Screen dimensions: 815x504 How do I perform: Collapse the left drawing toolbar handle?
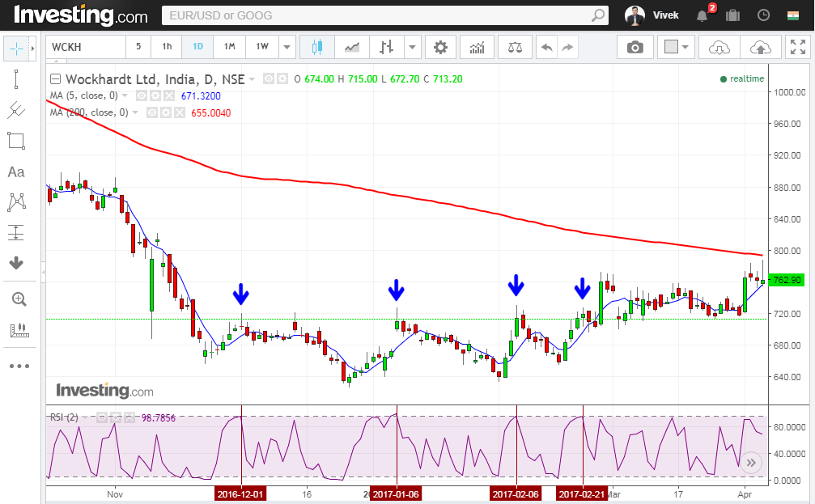tap(43, 272)
